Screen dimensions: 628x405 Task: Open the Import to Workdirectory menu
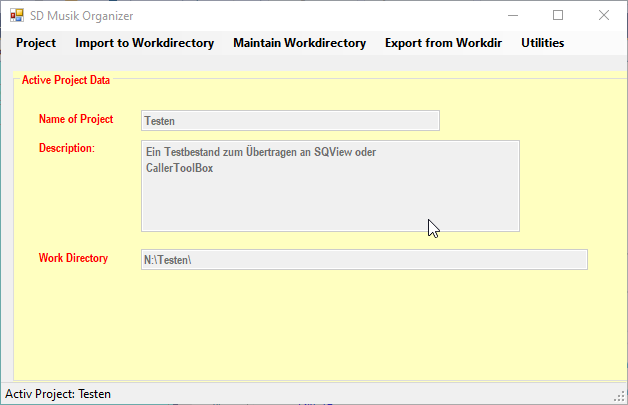point(144,43)
